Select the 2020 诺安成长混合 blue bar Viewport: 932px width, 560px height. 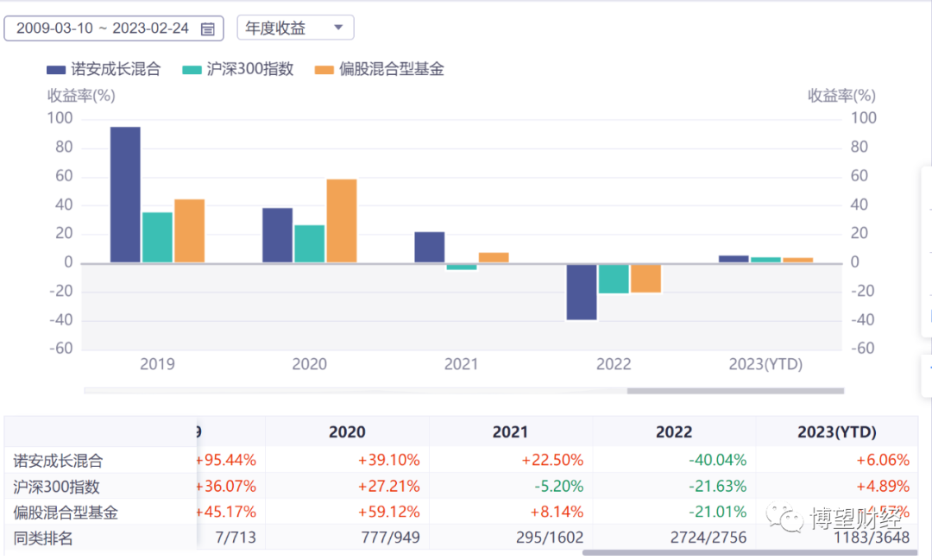(278, 235)
